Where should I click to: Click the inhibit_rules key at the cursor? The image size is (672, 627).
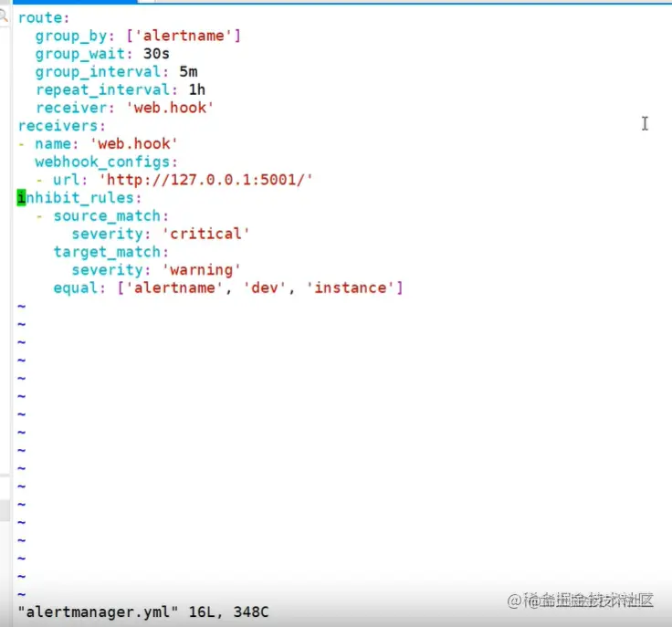(79, 198)
